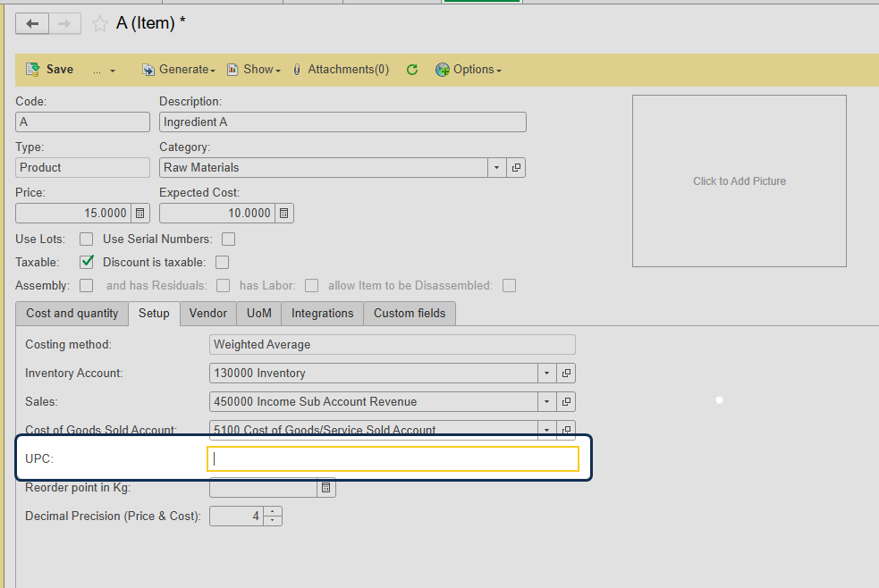Screen dimensions: 879x588
Task: Open Category record with the open-form icon
Action: [516, 168]
